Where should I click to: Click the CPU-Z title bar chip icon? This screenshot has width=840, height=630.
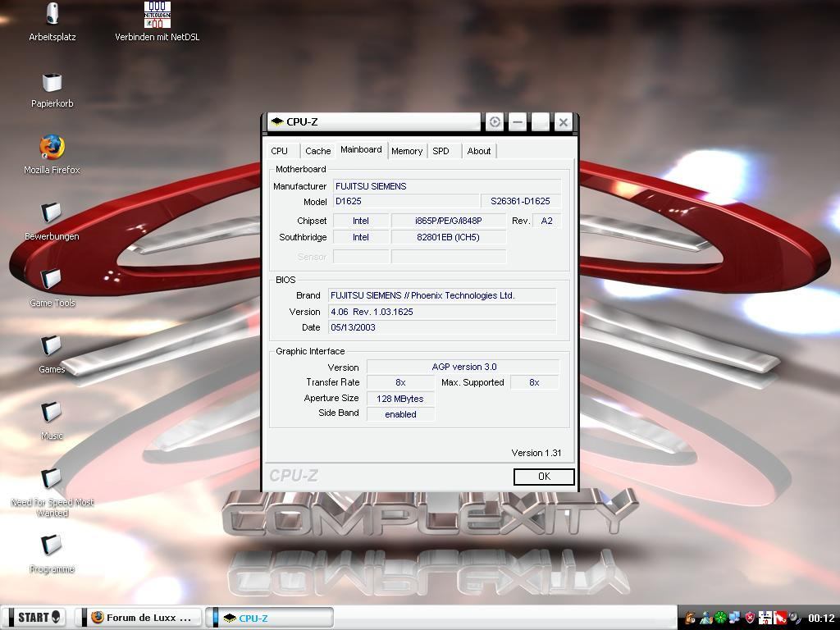coord(277,121)
